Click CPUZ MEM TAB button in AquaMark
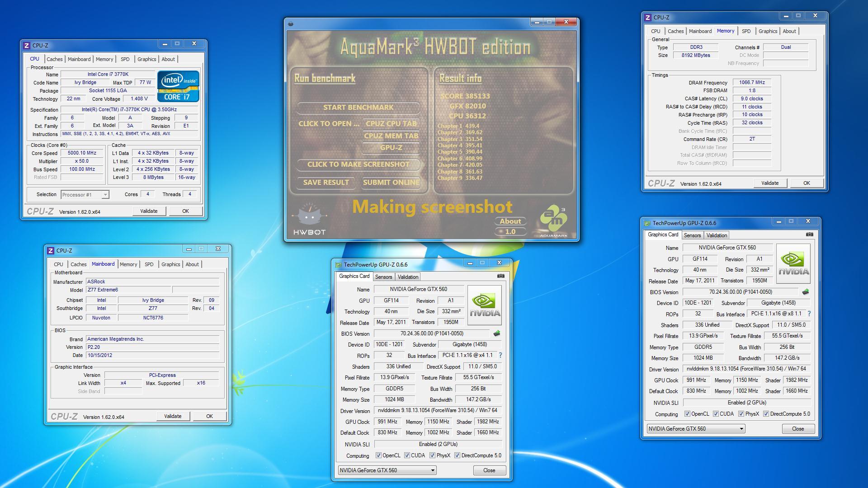The image size is (868, 488). 392,136
